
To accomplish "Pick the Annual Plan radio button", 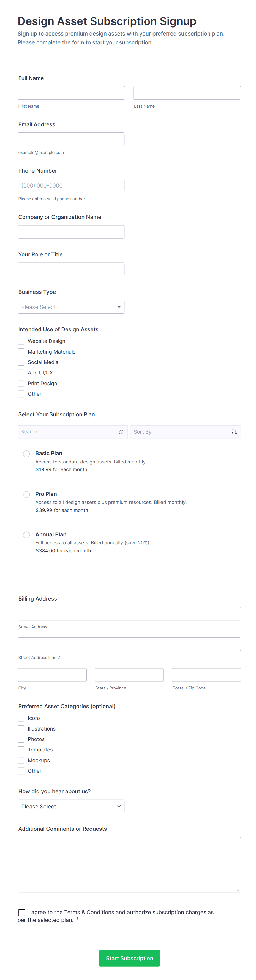I will point(27,535).
